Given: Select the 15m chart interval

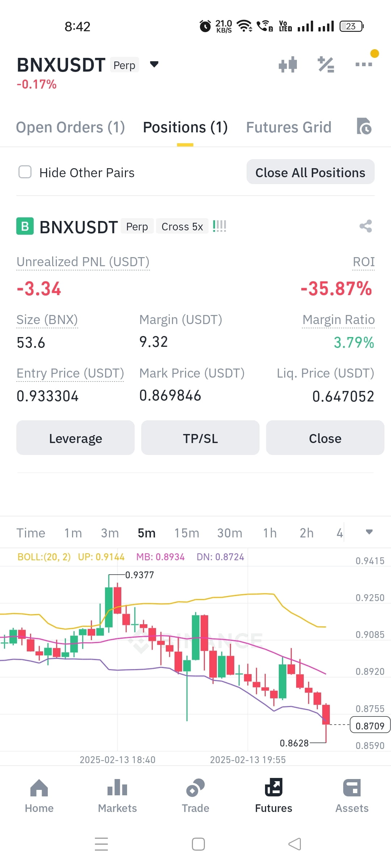Looking at the screenshot, I should [x=187, y=533].
